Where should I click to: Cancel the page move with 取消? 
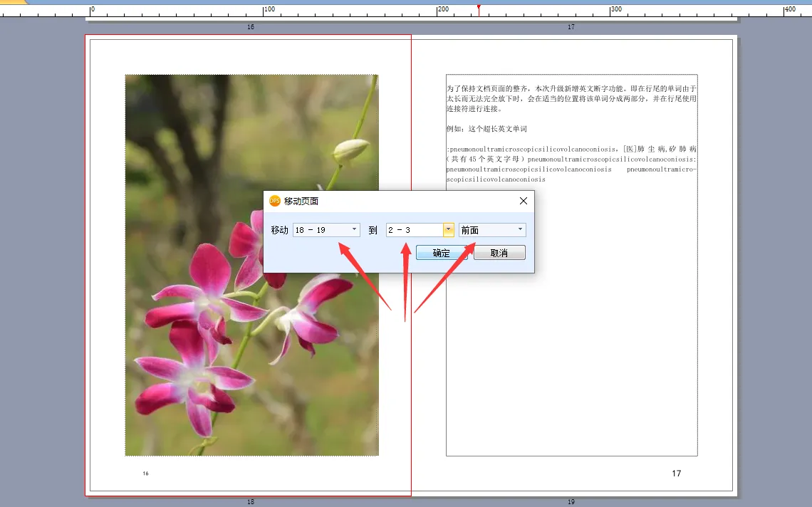coord(499,253)
